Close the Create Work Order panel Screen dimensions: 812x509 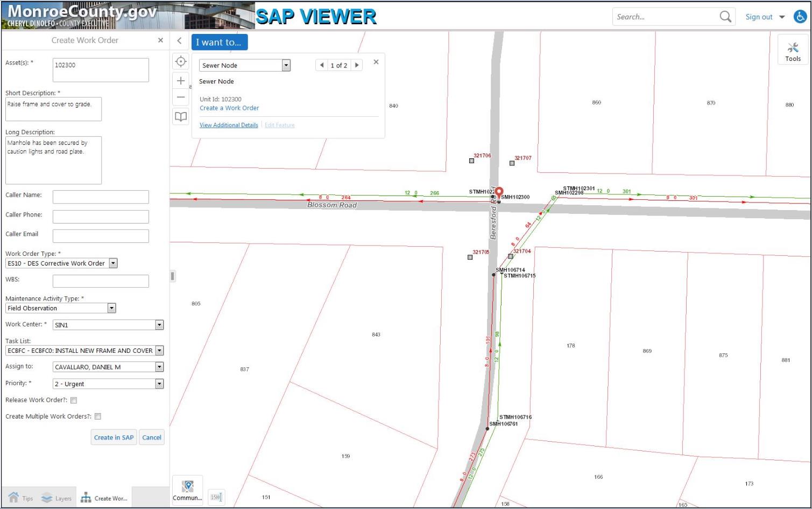160,40
